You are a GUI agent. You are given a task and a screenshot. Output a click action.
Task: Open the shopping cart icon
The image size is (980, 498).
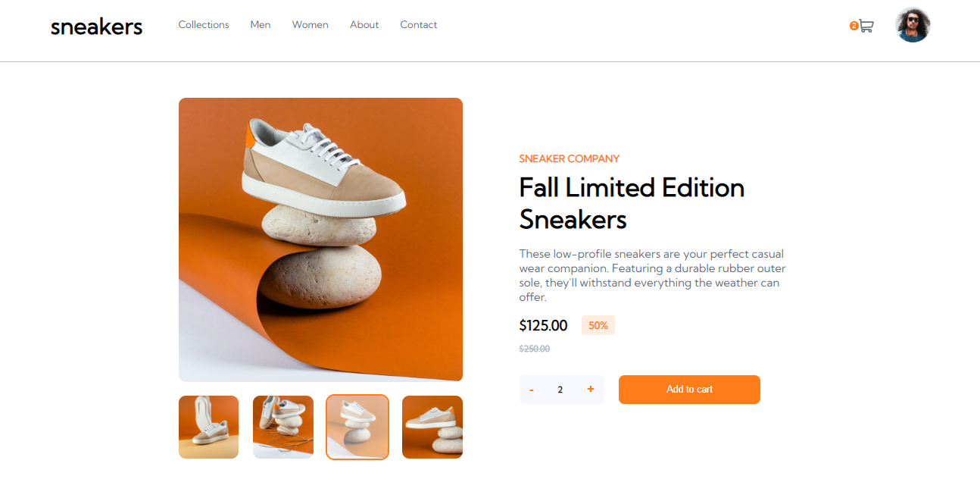(866, 26)
